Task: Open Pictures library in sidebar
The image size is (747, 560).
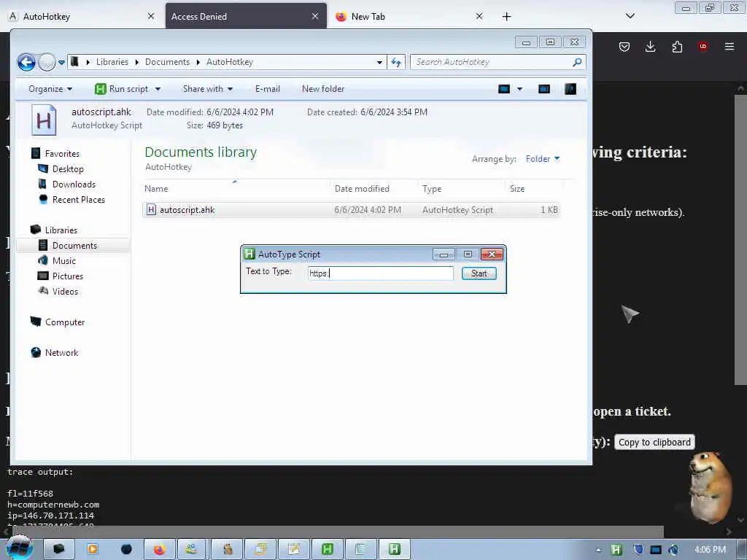Action: (61, 276)
